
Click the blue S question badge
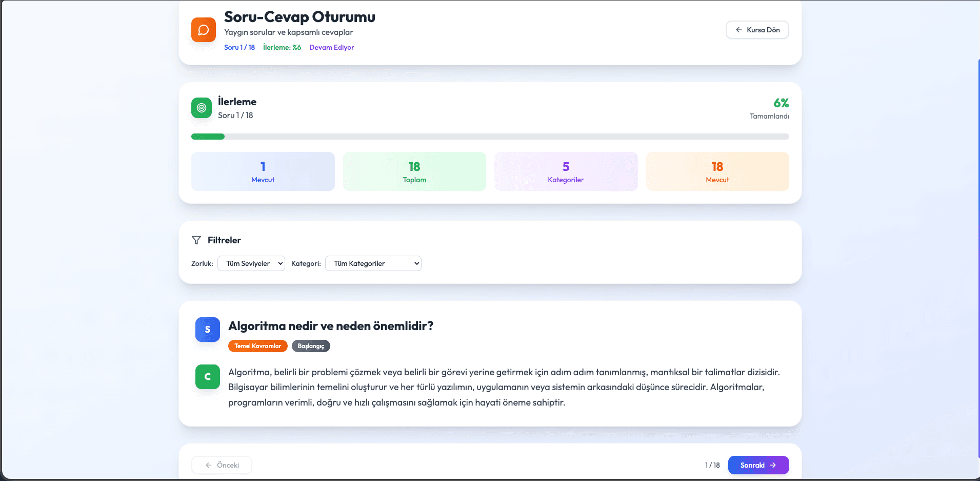(208, 330)
